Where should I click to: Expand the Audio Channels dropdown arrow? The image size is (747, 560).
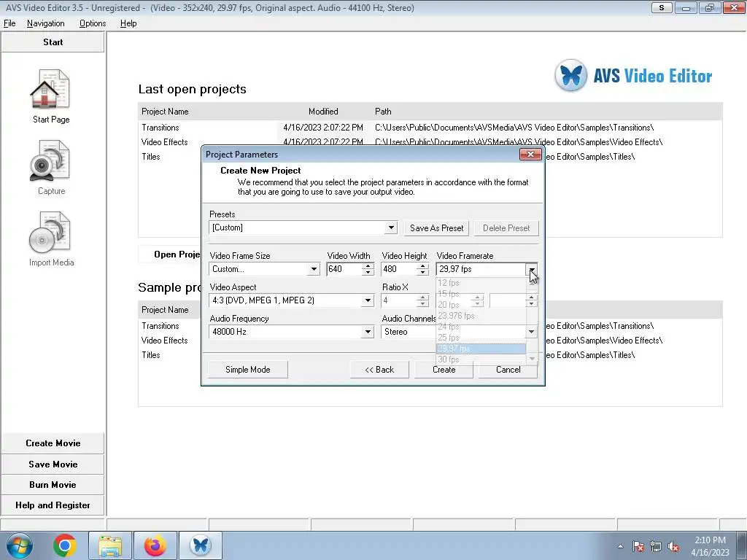[x=532, y=332]
